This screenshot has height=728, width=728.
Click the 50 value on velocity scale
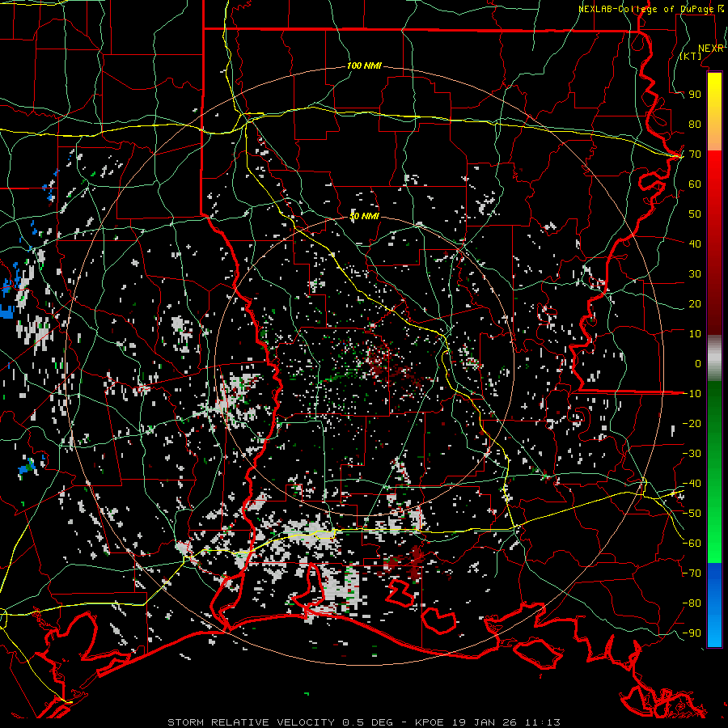[695, 214]
